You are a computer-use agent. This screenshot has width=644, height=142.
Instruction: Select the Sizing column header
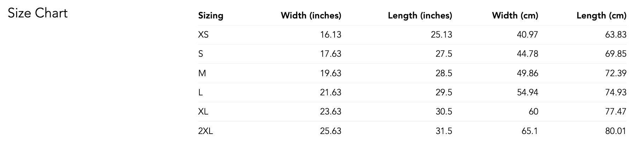(211, 16)
